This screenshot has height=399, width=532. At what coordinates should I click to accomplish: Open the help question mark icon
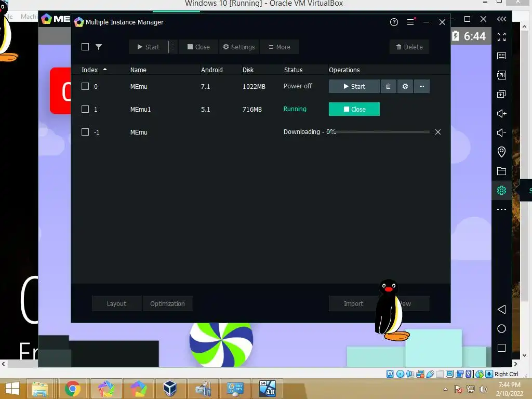pyautogui.click(x=394, y=22)
